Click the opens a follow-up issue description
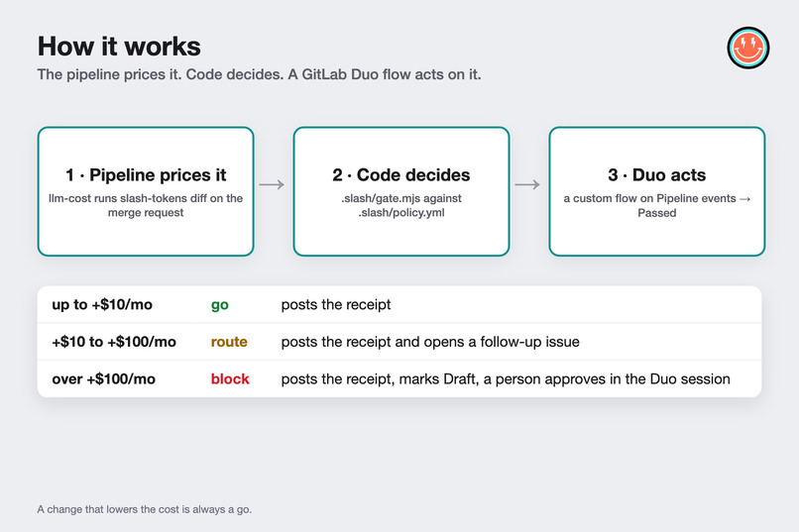Image resolution: width=799 pixels, height=532 pixels. pos(430,342)
